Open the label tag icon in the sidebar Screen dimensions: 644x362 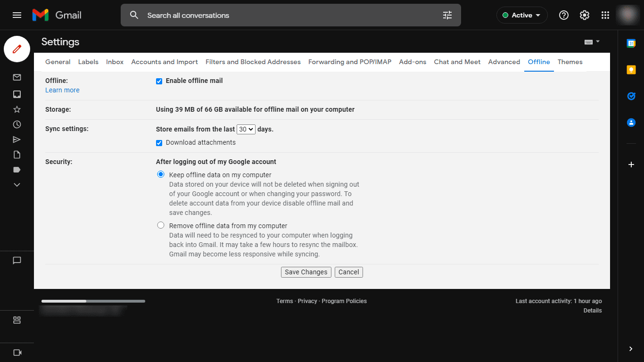[17, 170]
